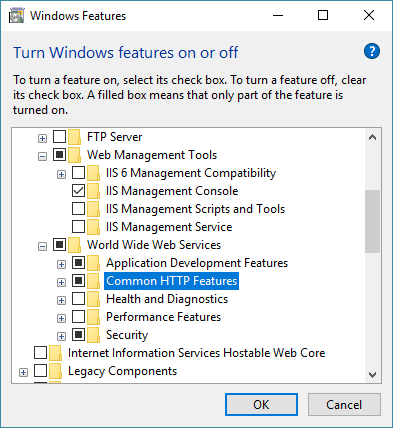
Task: Click the Cancel button
Action: coord(344,405)
